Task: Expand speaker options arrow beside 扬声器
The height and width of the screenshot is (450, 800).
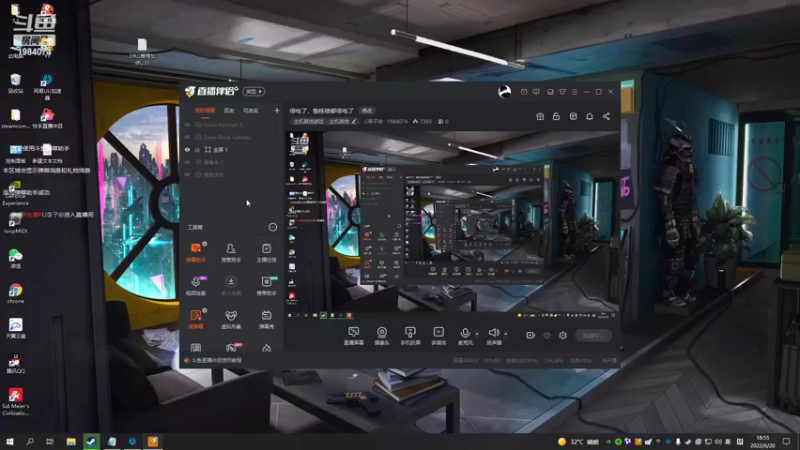Action: click(x=506, y=334)
